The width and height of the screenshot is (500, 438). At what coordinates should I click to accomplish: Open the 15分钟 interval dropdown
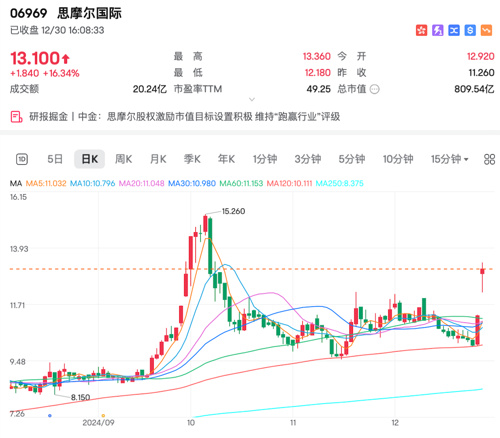pos(450,159)
